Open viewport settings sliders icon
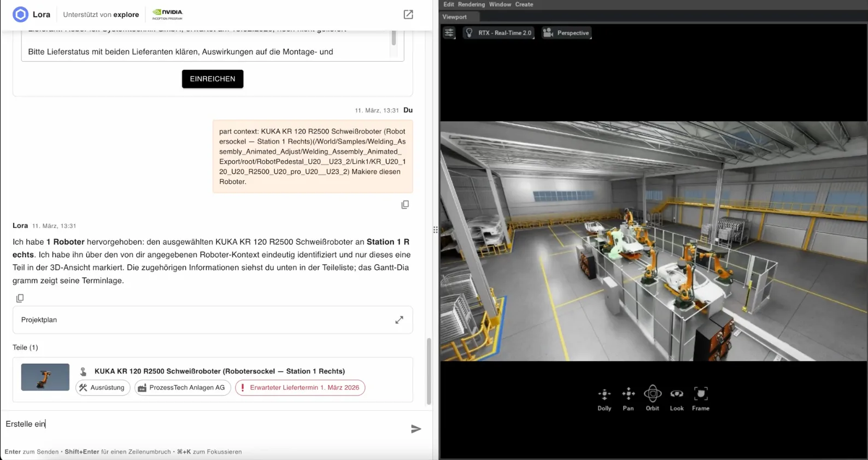This screenshot has width=868, height=460. [x=449, y=33]
